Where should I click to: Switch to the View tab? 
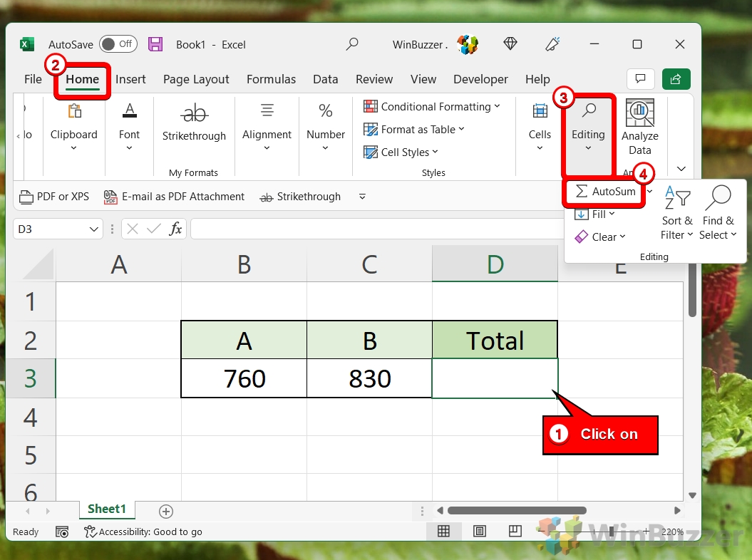[423, 79]
